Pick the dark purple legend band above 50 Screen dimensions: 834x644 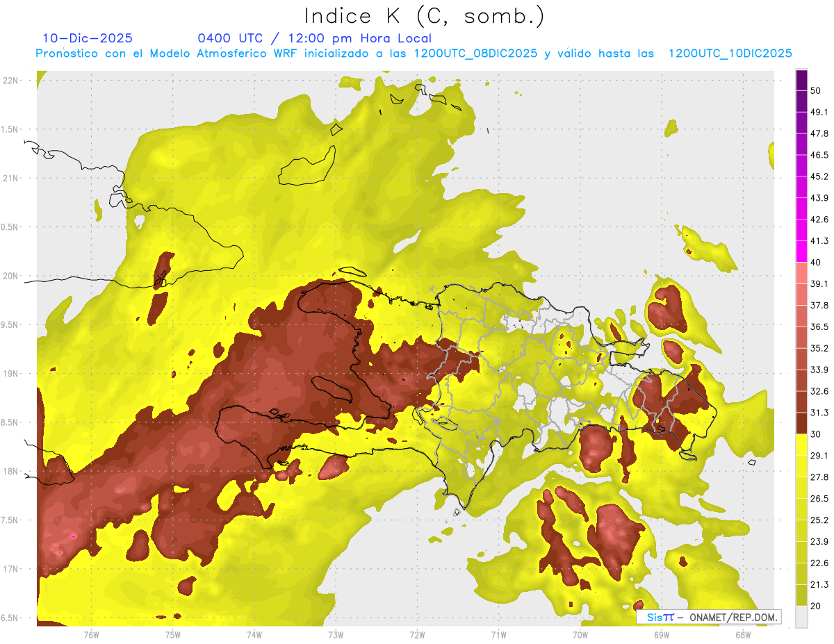point(801,81)
